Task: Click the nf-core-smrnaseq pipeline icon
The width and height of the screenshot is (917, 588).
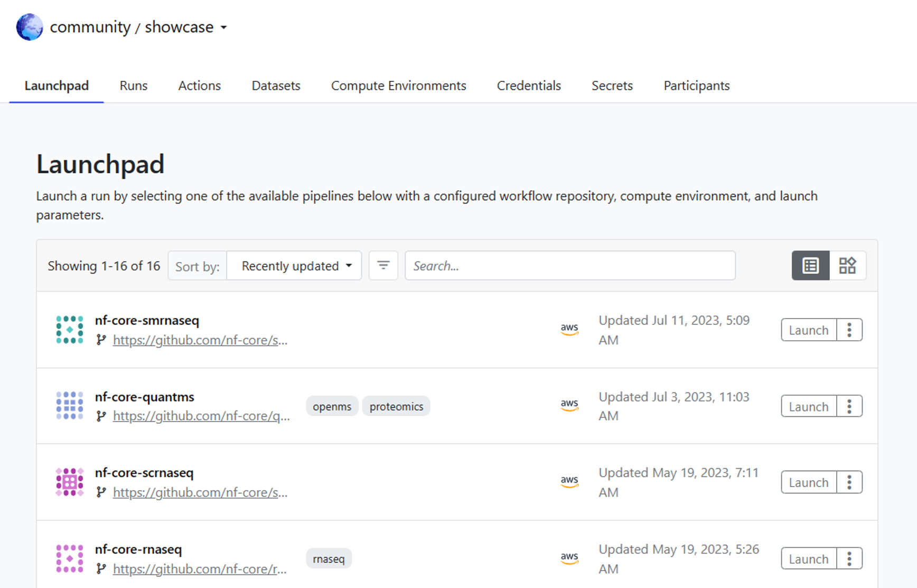Action: point(70,330)
